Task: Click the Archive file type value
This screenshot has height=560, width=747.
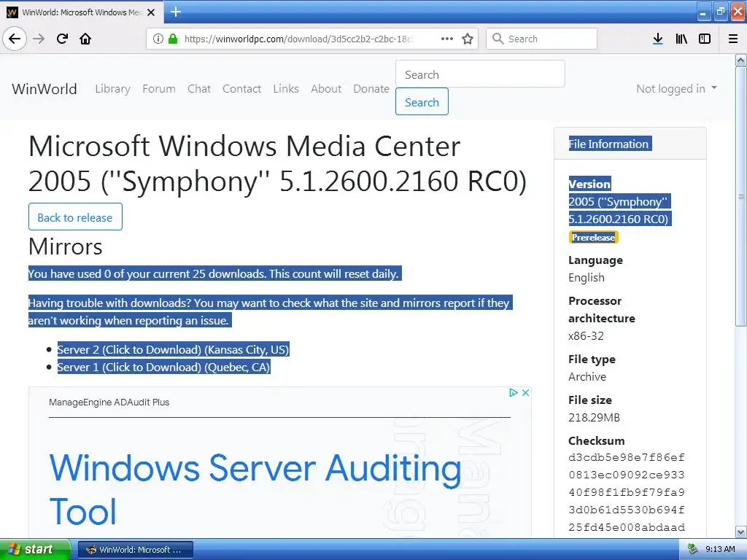Action: click(x=587, y=377)
